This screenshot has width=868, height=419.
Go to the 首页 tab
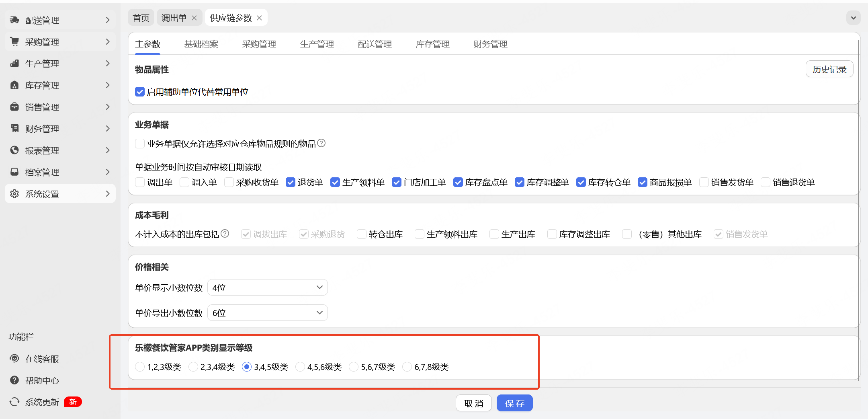pos(141,18)
